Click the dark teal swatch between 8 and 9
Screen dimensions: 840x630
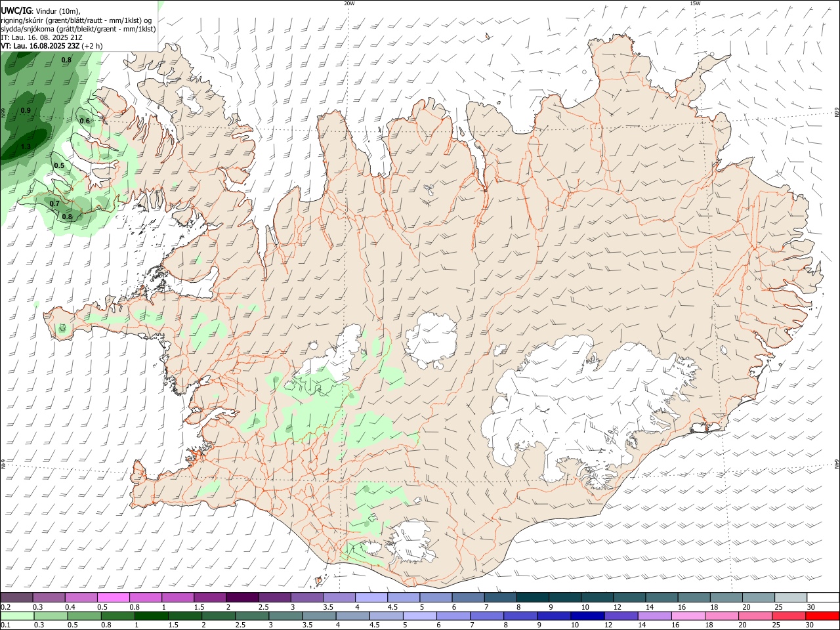pyautogui.click(x=532, y=597)
